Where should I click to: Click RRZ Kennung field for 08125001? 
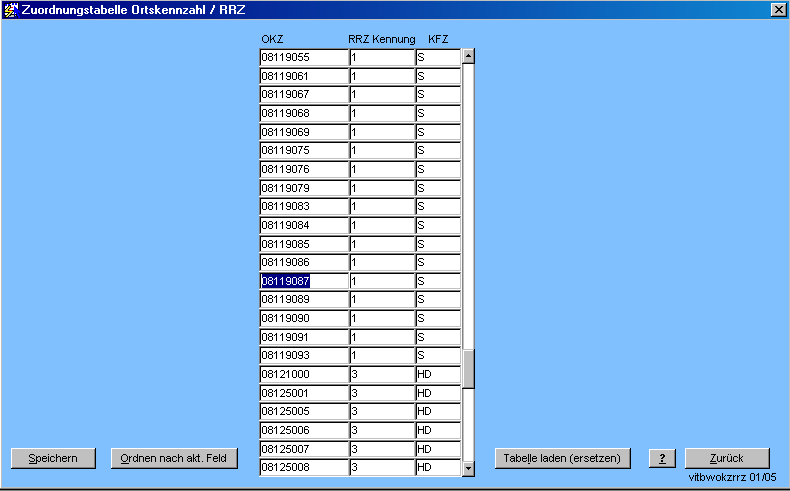381,393
